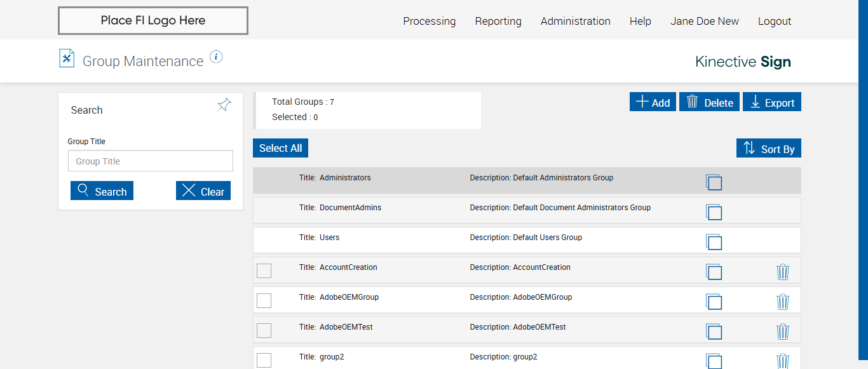Click trash icon for AdobeOEMTest row
Image resolution: width=868 pixels, height=369 pixels.
tap(783, 332)
